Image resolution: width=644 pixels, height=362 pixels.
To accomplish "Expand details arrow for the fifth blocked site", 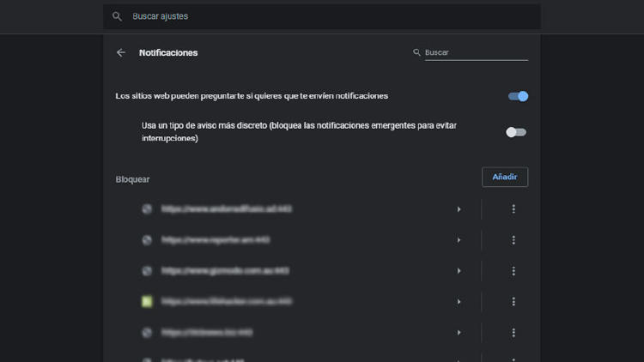I will (x=459, y=333).
